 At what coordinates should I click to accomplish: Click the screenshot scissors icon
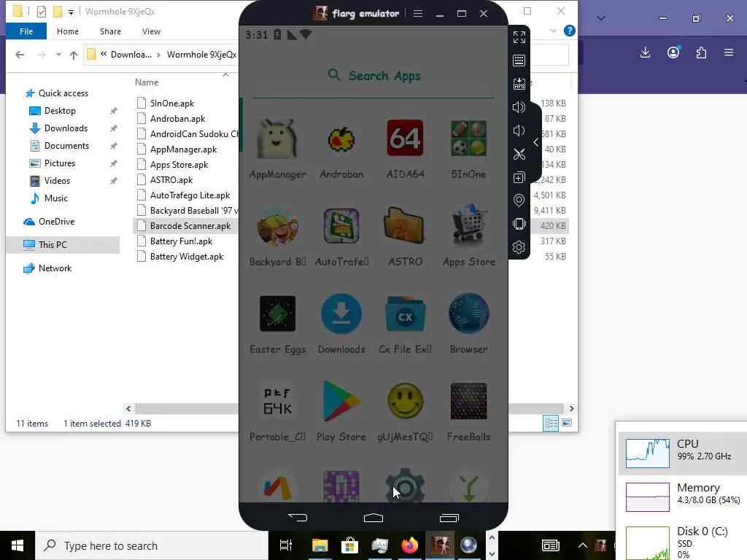point(519,154)
